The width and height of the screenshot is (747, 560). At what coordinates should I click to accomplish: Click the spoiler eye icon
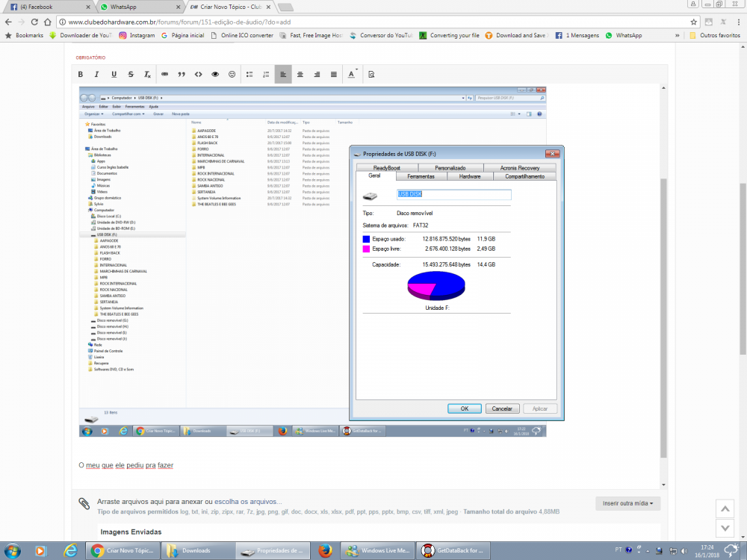point(215,75)
